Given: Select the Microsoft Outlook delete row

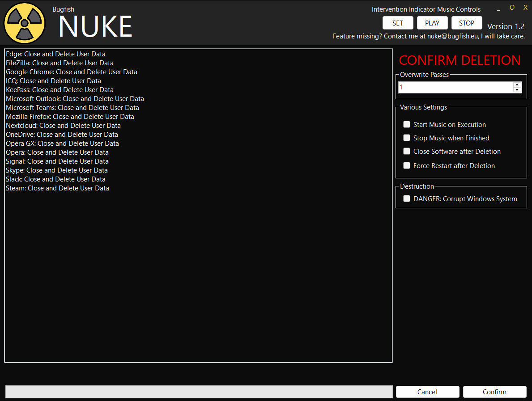Looking at the screenshot, I should tap(199, 99).
